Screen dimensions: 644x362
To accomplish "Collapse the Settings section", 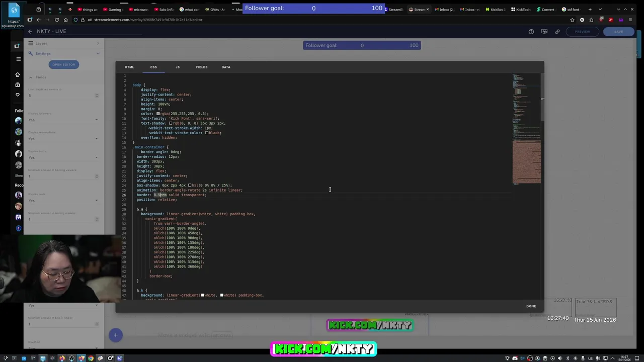I will tap(63, 53).
